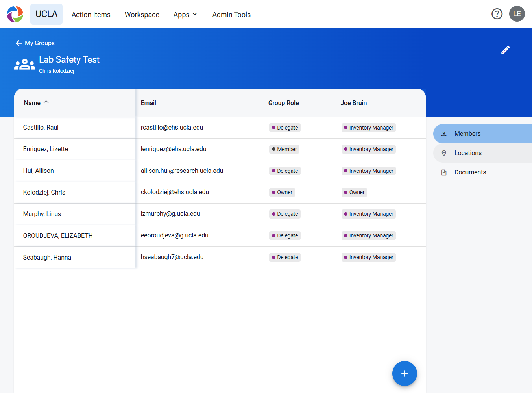
Task: Open Workspace in the top navigation
Action: coord(142,15)
